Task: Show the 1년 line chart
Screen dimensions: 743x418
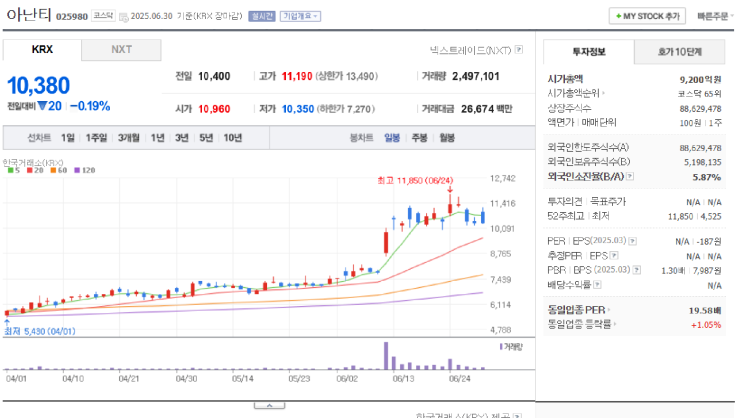Action: (157, 138)
